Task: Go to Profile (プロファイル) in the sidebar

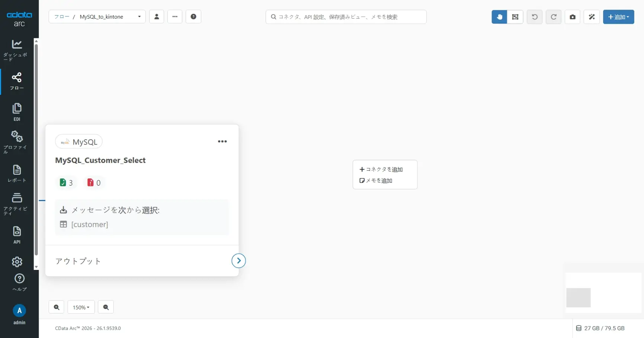Action: (x=17, y=142)
